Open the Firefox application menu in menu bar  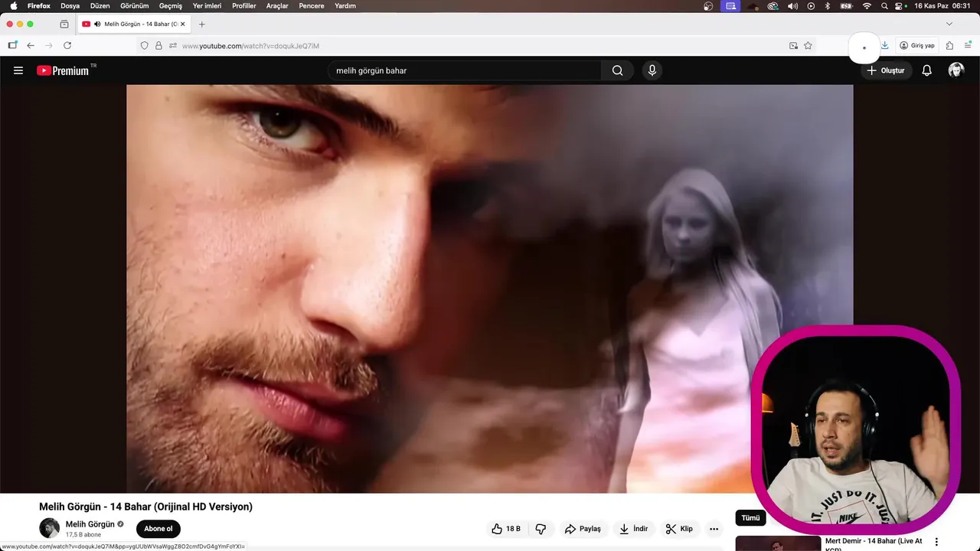39,6
